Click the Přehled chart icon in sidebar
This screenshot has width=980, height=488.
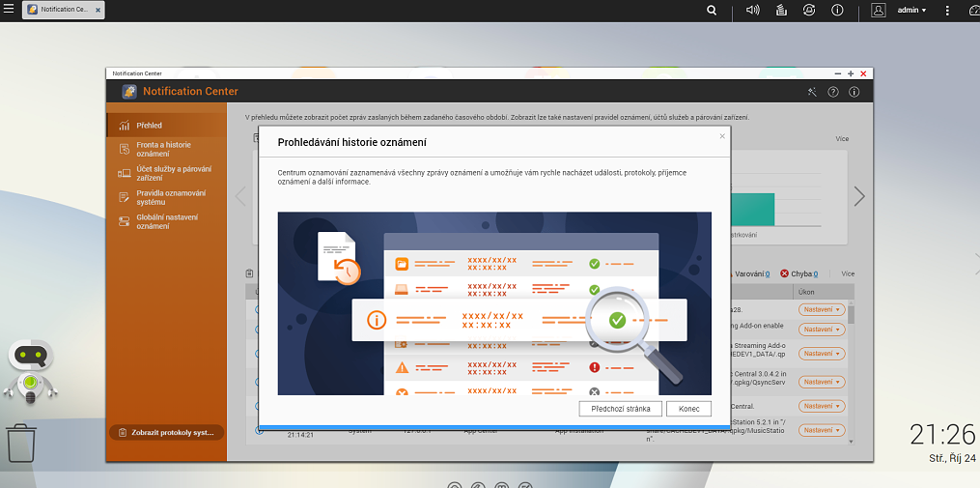tap(125, 125)
